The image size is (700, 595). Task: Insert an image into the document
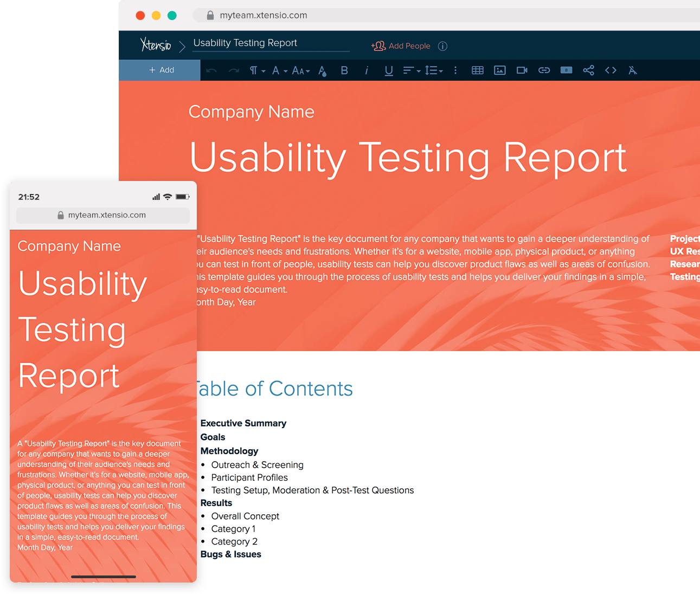(499, 70)
